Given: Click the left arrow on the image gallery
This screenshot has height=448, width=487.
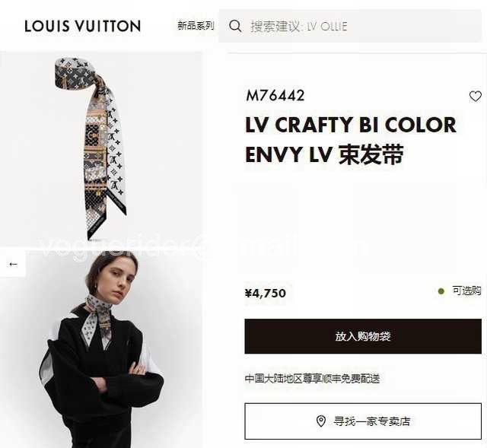Looking at the screenshot, I should (x=13, y=264).
